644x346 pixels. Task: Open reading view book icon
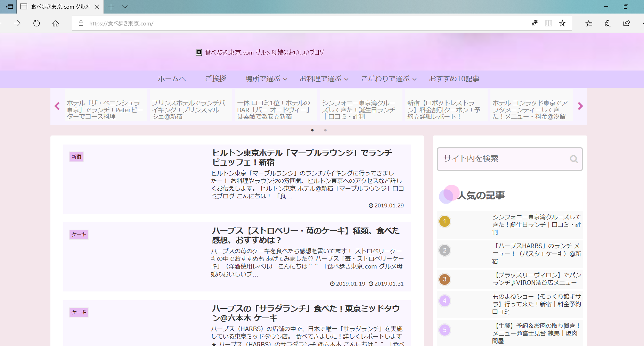point(548,23)
